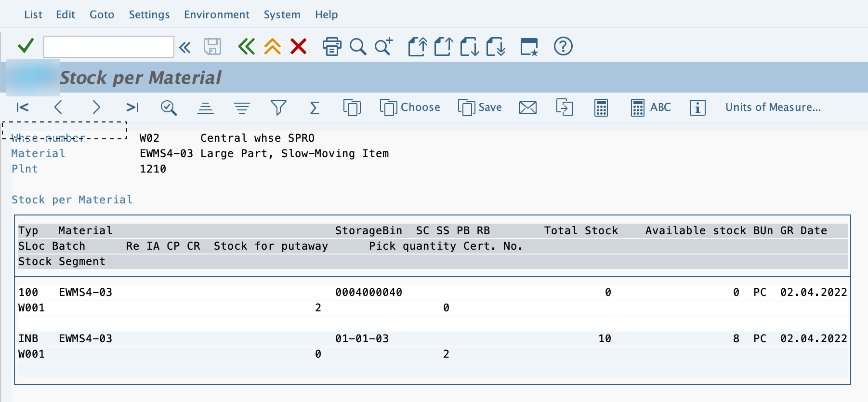This screenshot has height=402, width=868.
Task: Click Available stock value 8
Action: click(736, 338)
